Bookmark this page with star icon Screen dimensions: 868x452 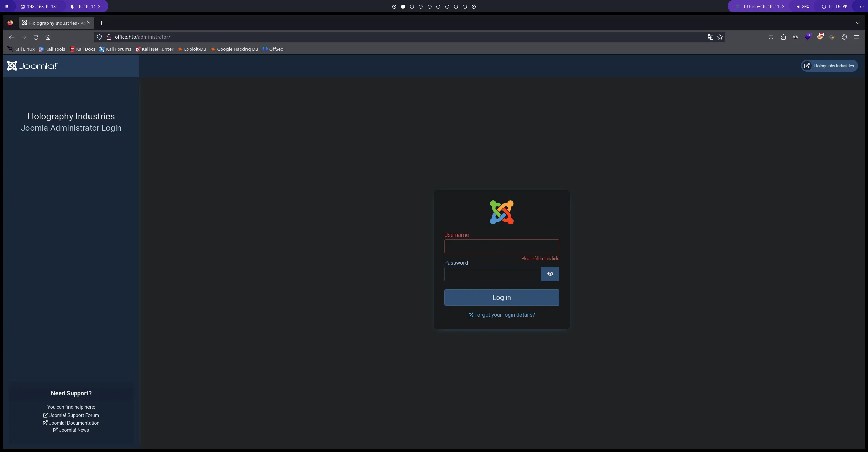720,37
